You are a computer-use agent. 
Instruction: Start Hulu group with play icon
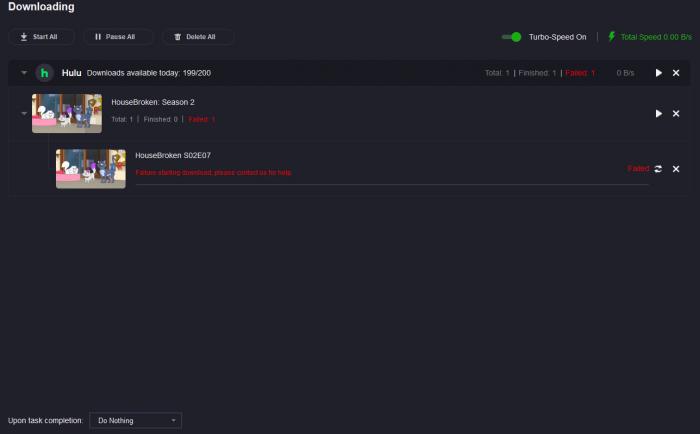click(x=658, y=73)
